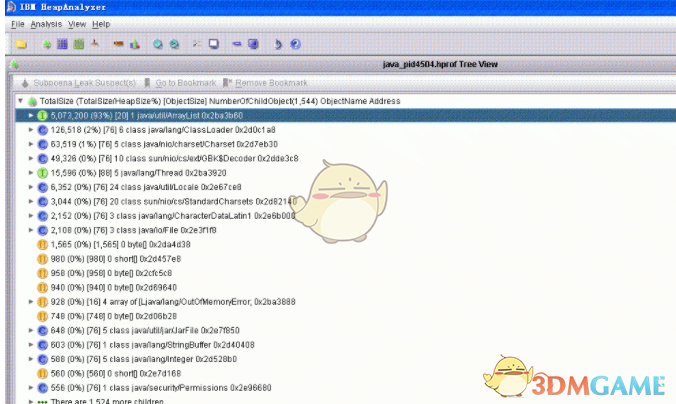Screen dimensions: 676x404
Task: Open the Analysis menu
Action: click(x=46, y=23)
